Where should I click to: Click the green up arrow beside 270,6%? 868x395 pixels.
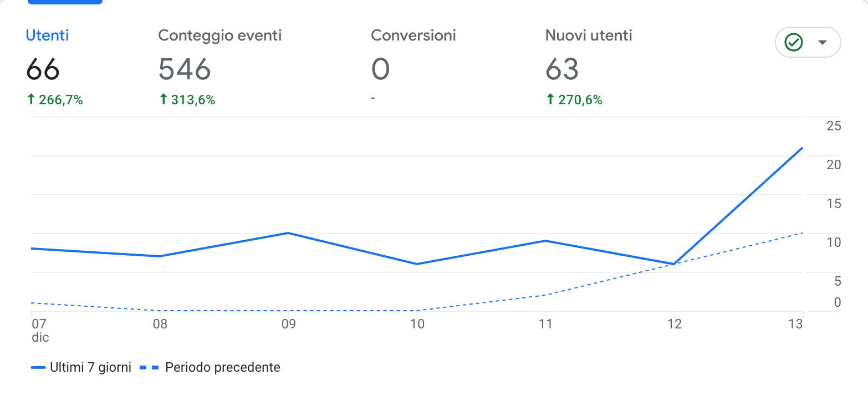click(550, 100)
